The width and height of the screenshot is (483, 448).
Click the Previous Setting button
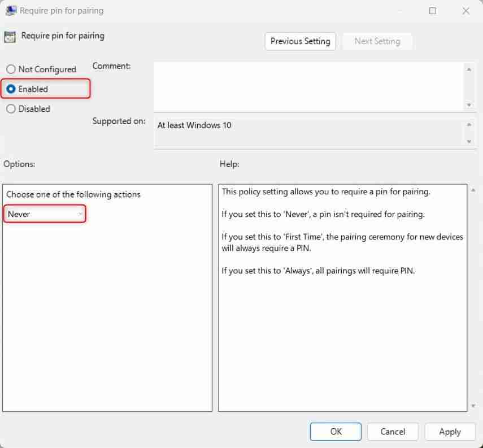tap(300, 41)
